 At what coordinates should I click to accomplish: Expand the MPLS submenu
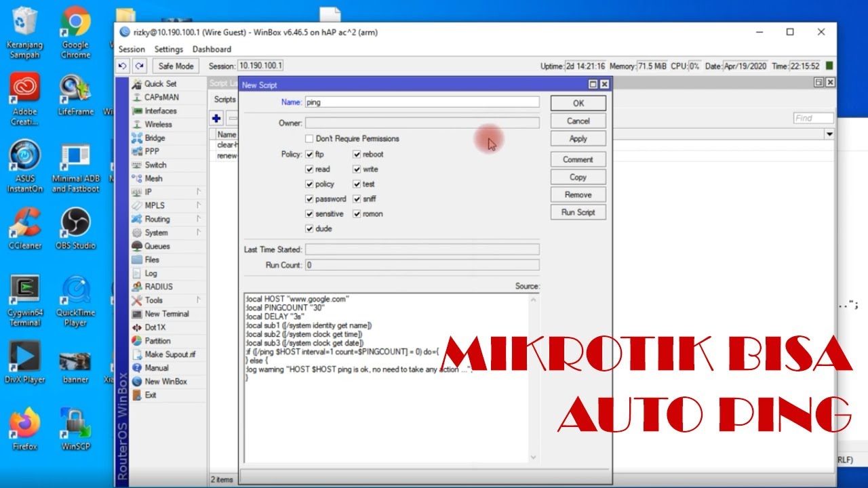click(166, 205)
